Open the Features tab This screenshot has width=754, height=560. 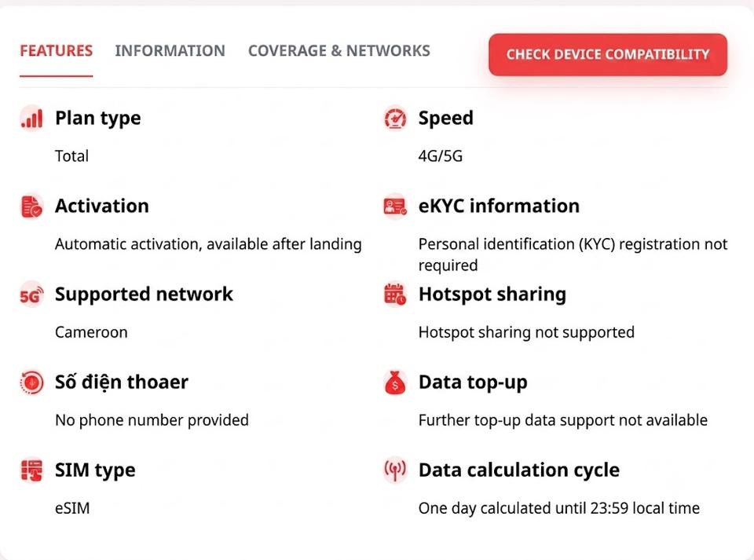point(57,50)
